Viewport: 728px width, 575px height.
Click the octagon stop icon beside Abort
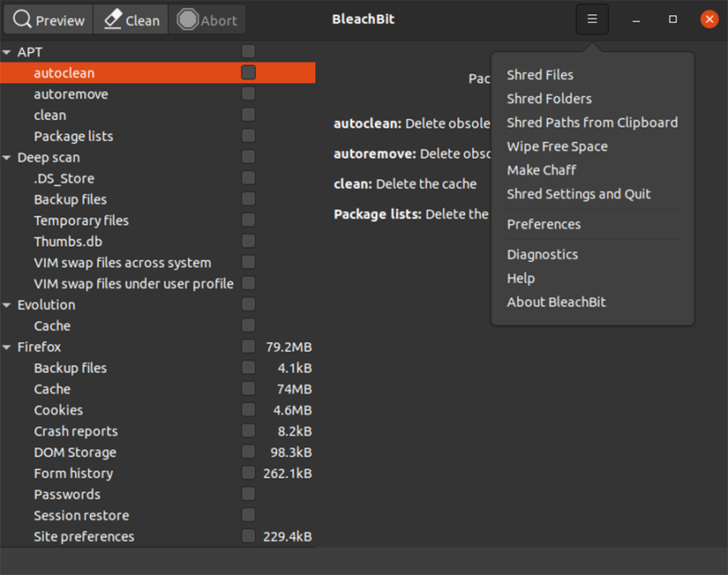185,19
